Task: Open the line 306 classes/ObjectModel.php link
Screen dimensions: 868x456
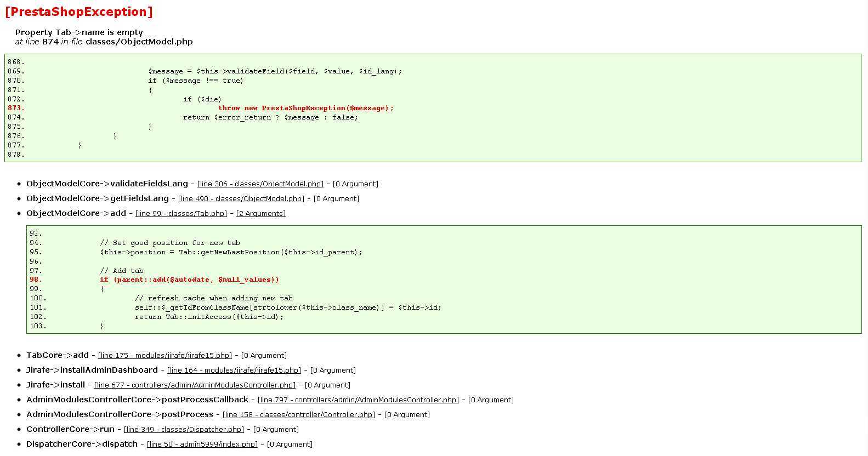Action: point(260,184)
